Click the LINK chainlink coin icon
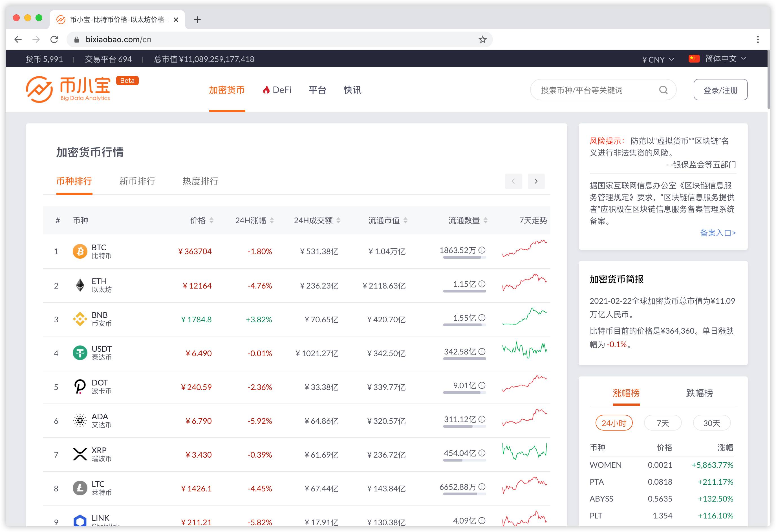 pyautogui.click(x=80, y=521)
